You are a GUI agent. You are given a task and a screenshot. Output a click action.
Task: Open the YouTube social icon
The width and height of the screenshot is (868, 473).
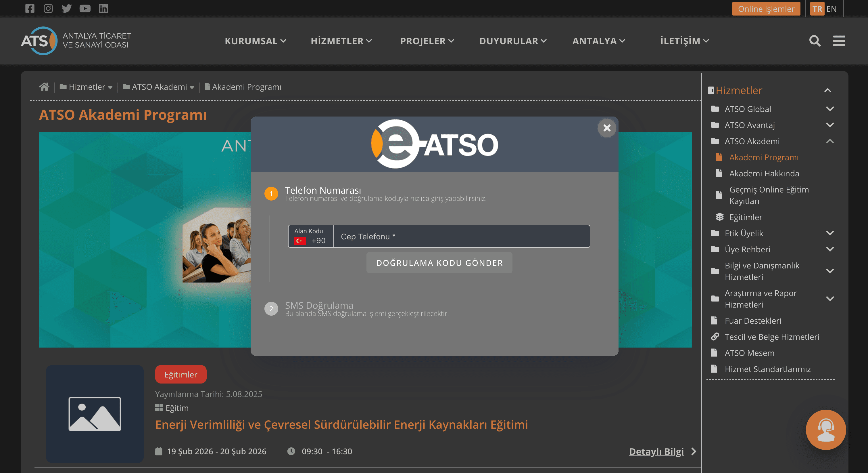(x=85, y=8)
